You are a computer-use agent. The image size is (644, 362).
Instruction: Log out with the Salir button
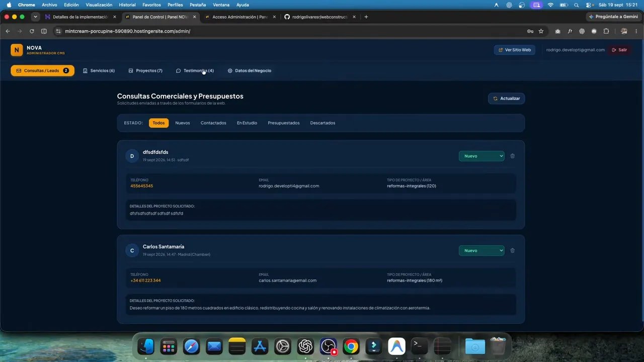[x=619, y=50]
